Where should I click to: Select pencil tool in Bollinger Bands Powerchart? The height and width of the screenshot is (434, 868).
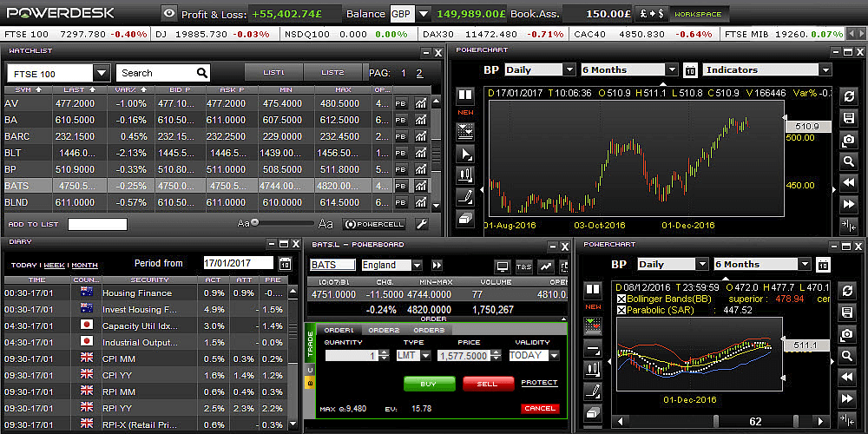[x=593, y=391]
